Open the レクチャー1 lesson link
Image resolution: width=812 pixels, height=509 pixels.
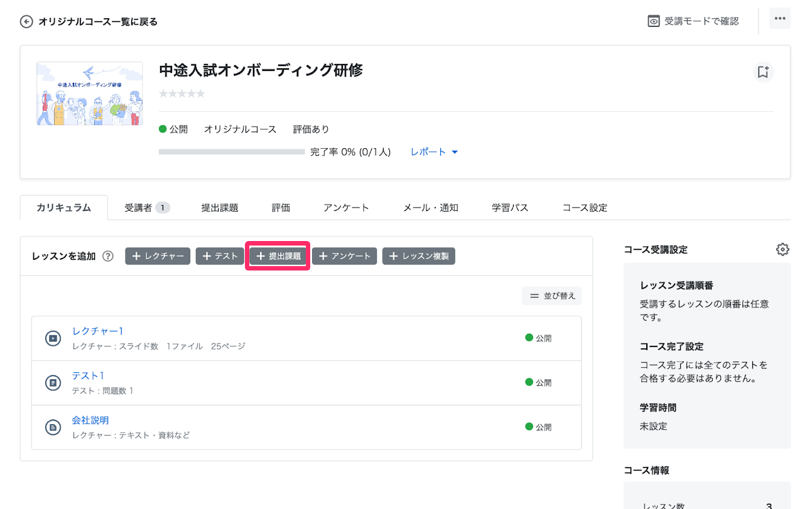point(97,331)
